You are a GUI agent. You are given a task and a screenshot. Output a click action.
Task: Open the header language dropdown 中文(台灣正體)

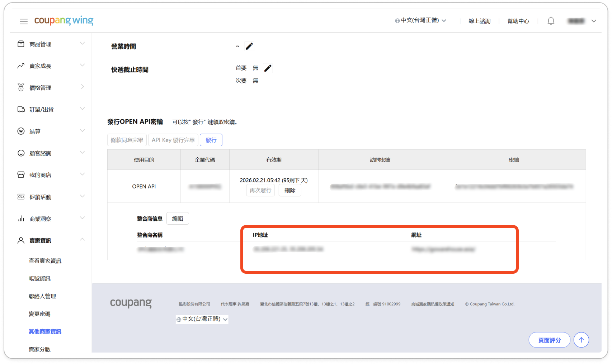(x=420, y=20)
